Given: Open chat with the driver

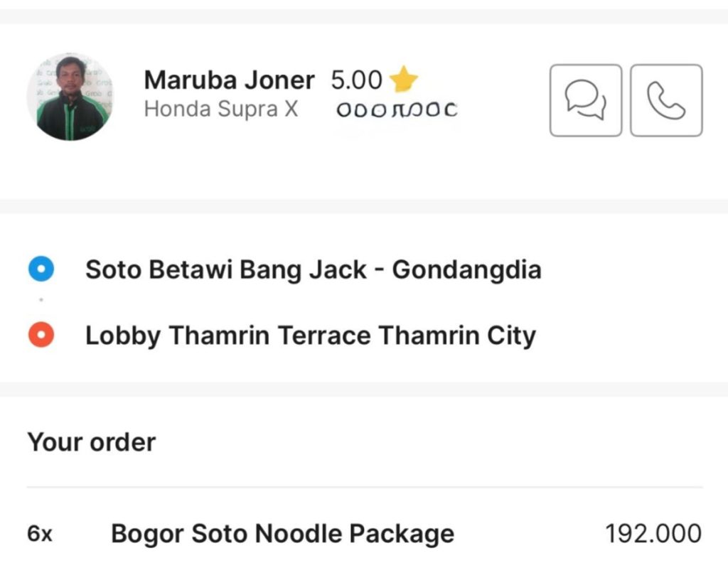Looking at the screenshot, I should tap(585, 100).
